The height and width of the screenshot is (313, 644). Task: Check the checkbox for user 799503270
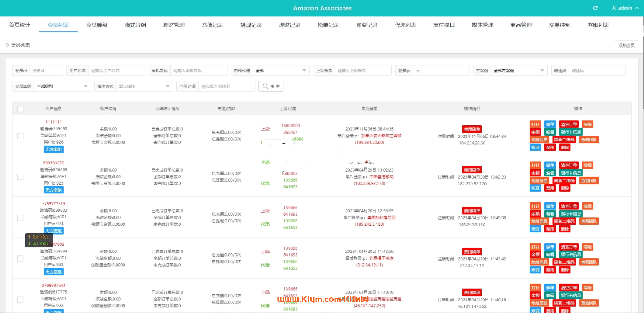click(20, 177)
